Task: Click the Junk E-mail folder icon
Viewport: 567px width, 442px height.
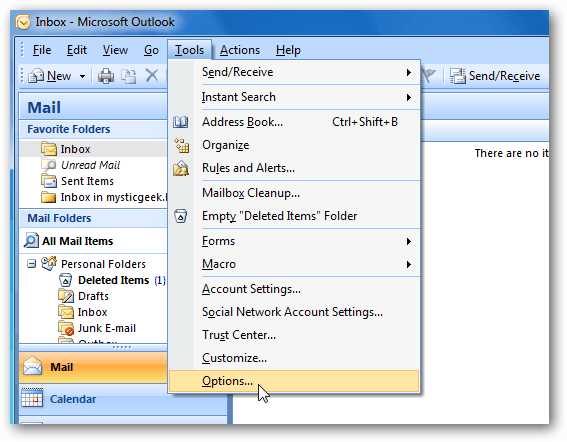Action: coord(66,328)
